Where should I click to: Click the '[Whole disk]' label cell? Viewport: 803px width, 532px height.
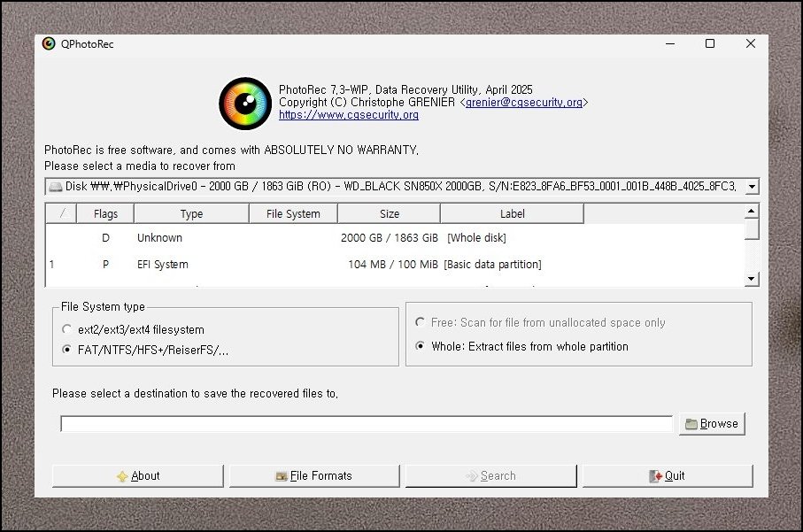(476, 237)
